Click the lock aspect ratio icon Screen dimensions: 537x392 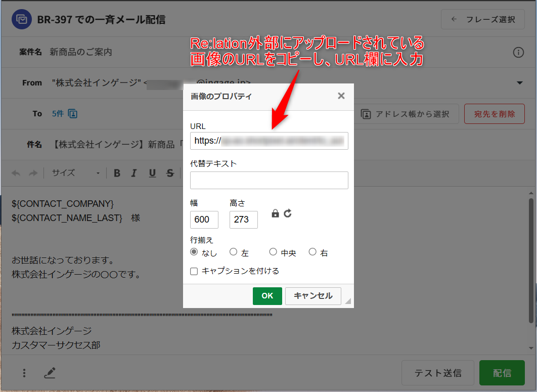click(x=275, y=213)
